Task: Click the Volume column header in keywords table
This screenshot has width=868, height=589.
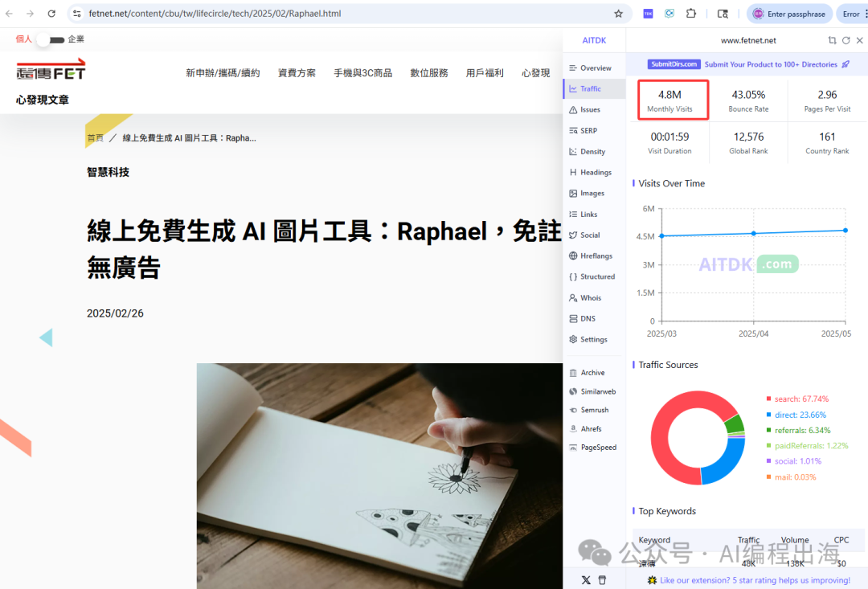Action: coord(795,540)
